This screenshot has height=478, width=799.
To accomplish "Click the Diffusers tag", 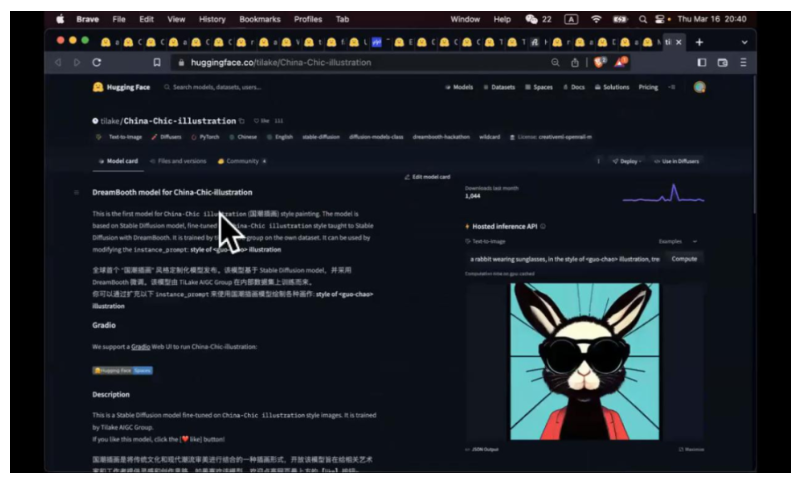I will coord(166,137).
